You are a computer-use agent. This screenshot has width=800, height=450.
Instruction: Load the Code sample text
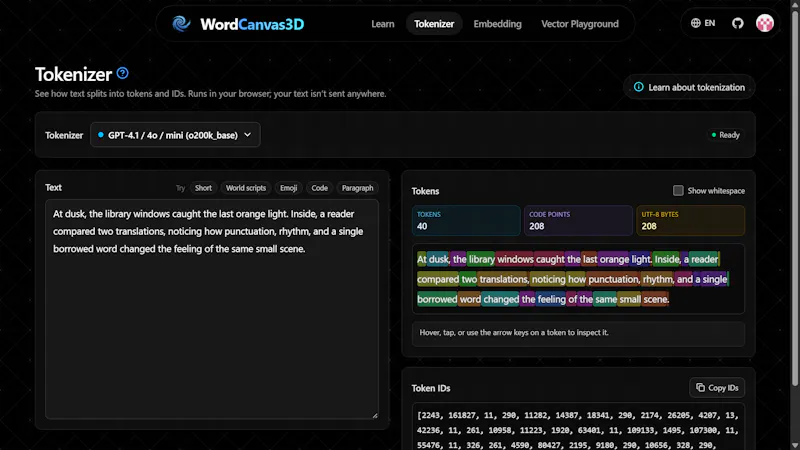pos(319,188)
